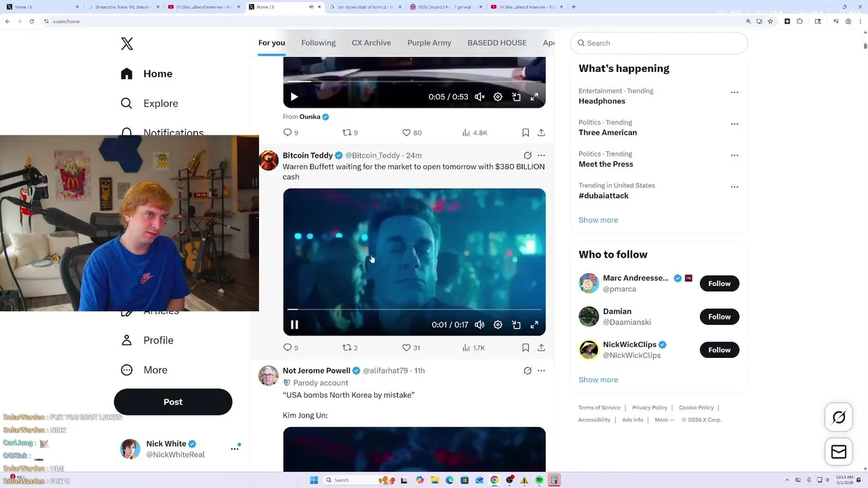View analytics of the 4.8K views post
Screen dimensions: 868x488
point(474,133)
